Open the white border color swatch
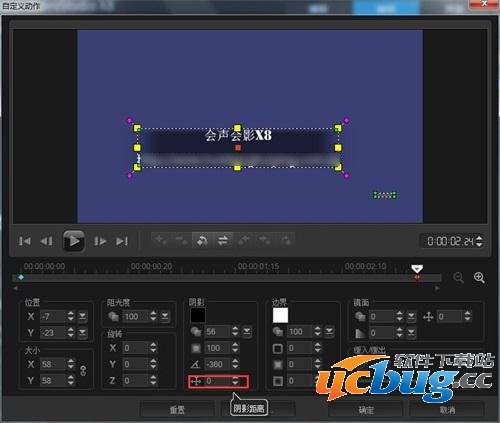Screen dimensions: 500x423 [280, 315]
